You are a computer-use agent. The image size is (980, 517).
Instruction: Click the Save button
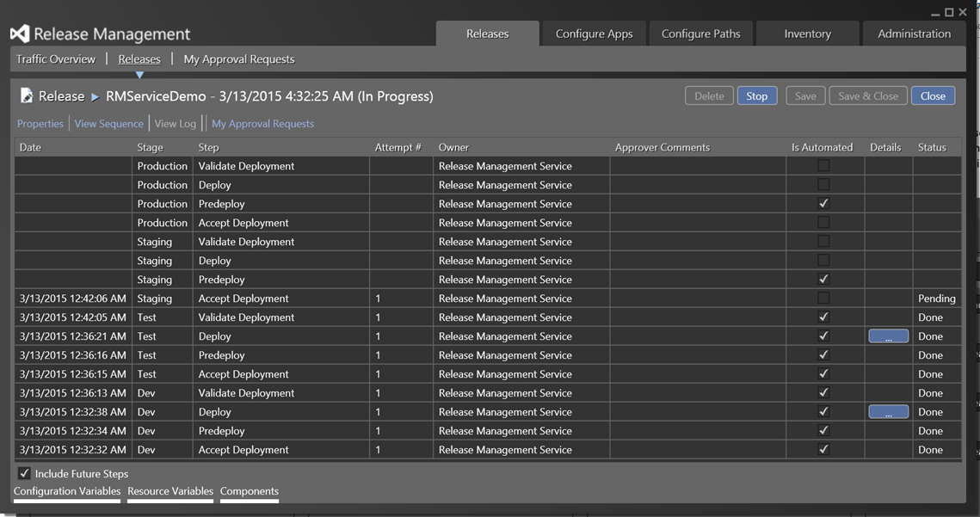click(x=805, y=95)
